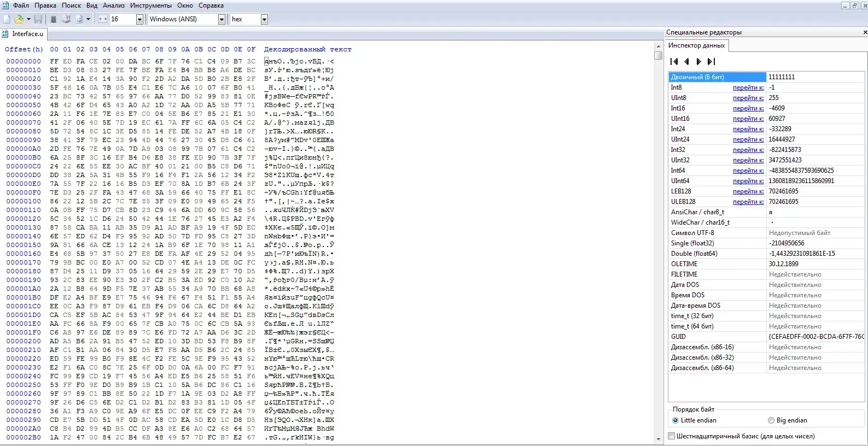Expand recent files arrow next to Open

28,19
